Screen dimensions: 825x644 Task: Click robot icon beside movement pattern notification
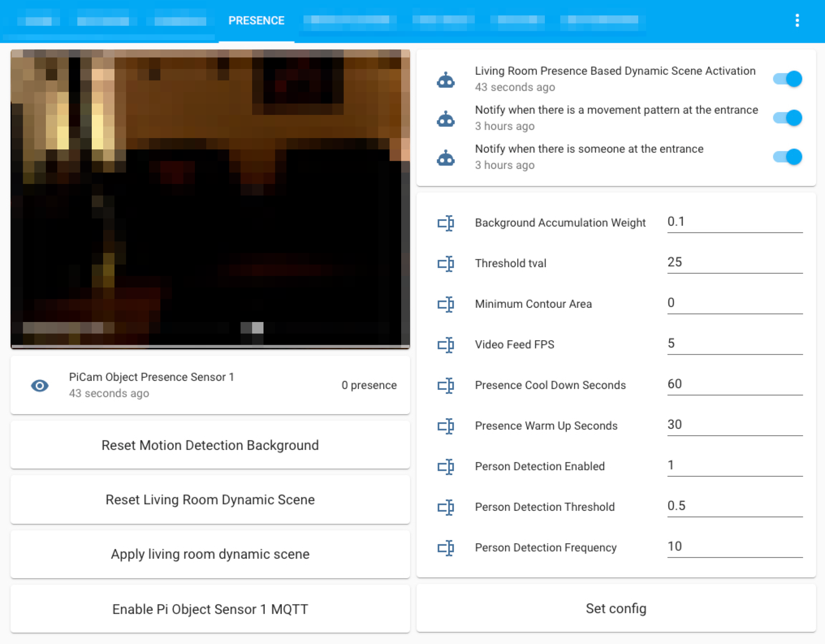pyautogui.click(x=445, y=119)
